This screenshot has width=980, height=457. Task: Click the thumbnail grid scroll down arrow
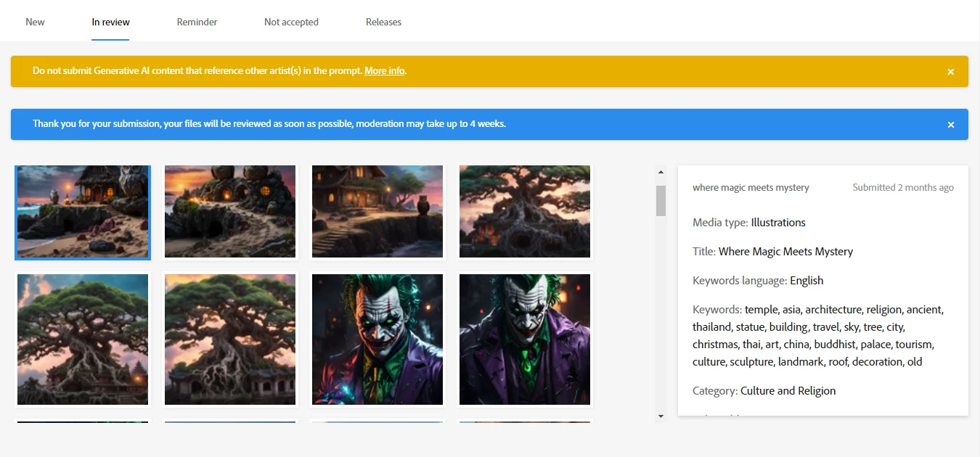661,416
